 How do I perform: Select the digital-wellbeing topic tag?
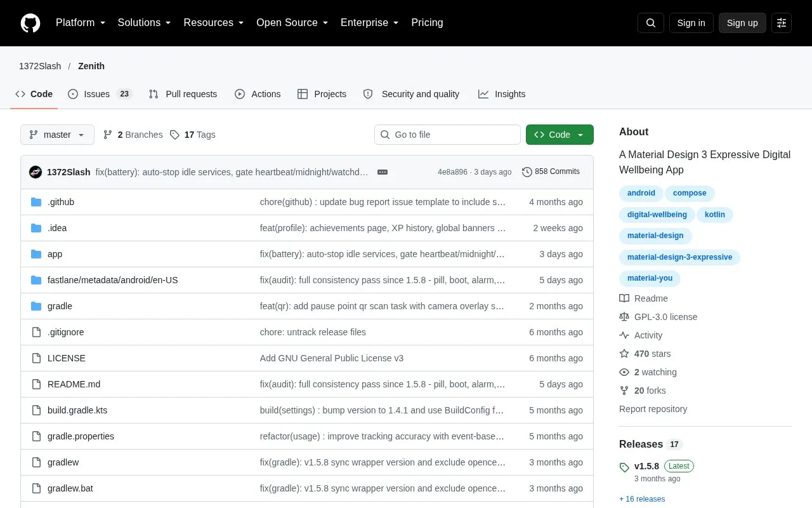tap(657, 215)
